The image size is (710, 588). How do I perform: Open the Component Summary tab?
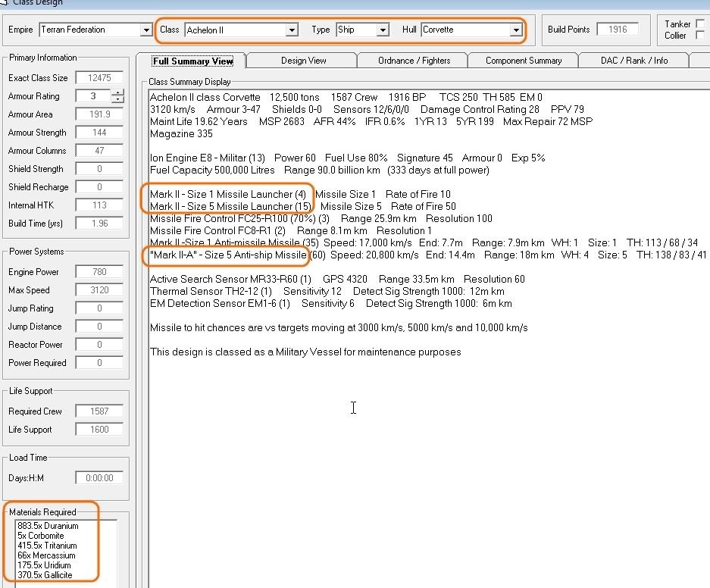click(x=524, y=61)
